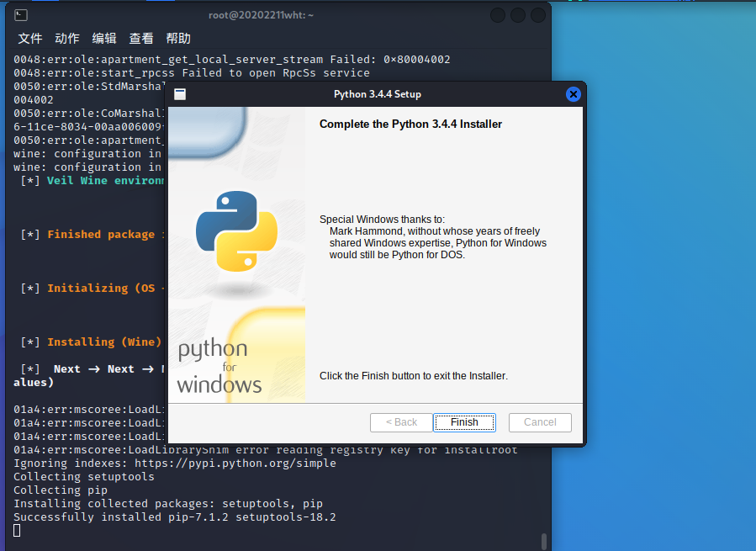This screenshot has width=756, height=551.
Task: Click "Collecting setuptools" terminal line
Action: [x=84, y=477]
